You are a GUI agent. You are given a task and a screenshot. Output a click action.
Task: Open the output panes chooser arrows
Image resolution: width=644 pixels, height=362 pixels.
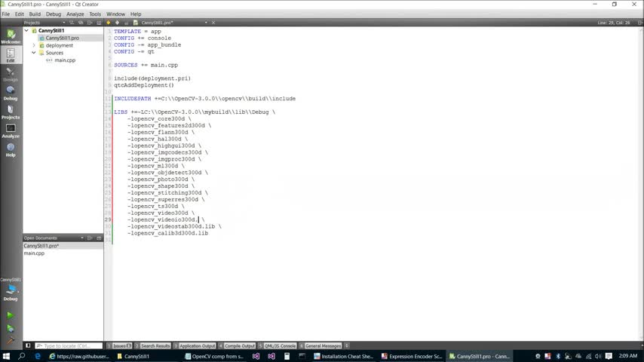pyautogui.click(x=347, y=346)
